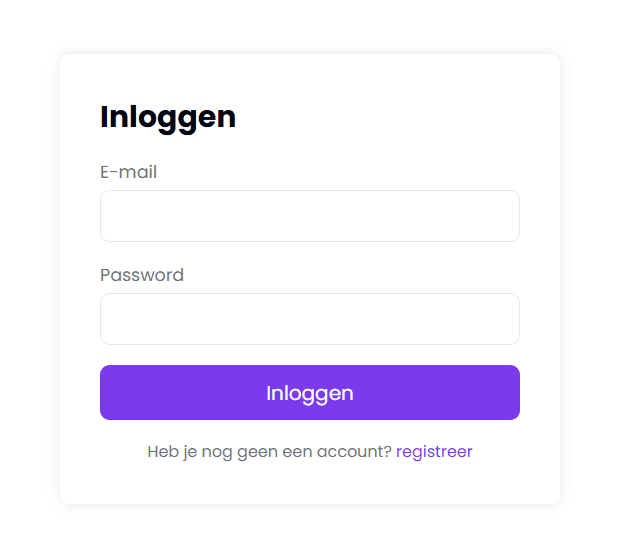Submit the login form with Inloggen
The height and width of the screenshot is (559, 631).
pyautogui.click(x=310, y=392)
